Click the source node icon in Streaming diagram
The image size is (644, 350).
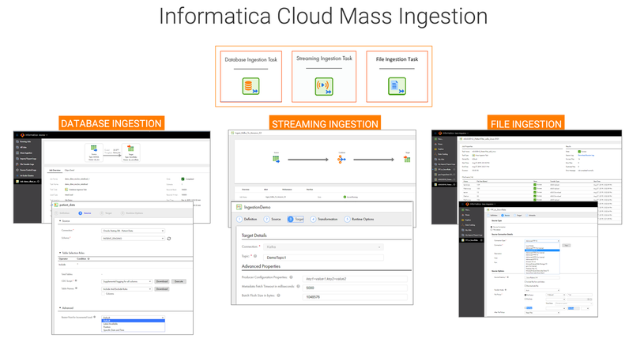[276, 159]
